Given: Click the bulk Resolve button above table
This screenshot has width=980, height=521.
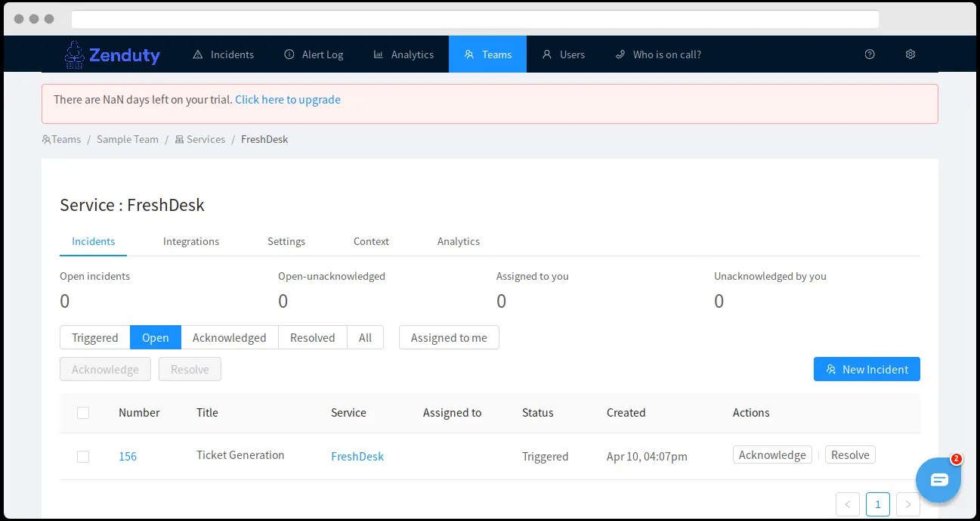Looking at the screenshot, I should [x=190, y=369].
